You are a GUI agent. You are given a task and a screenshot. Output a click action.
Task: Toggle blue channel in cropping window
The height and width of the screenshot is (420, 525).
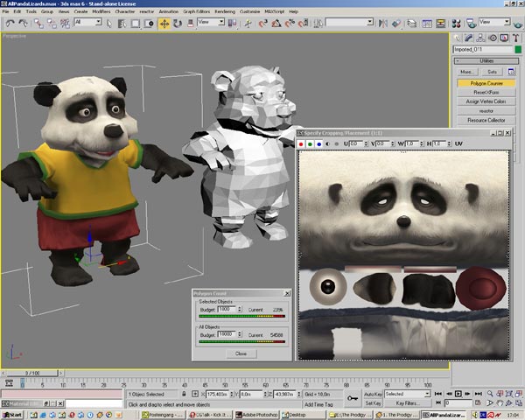(319, 144)
